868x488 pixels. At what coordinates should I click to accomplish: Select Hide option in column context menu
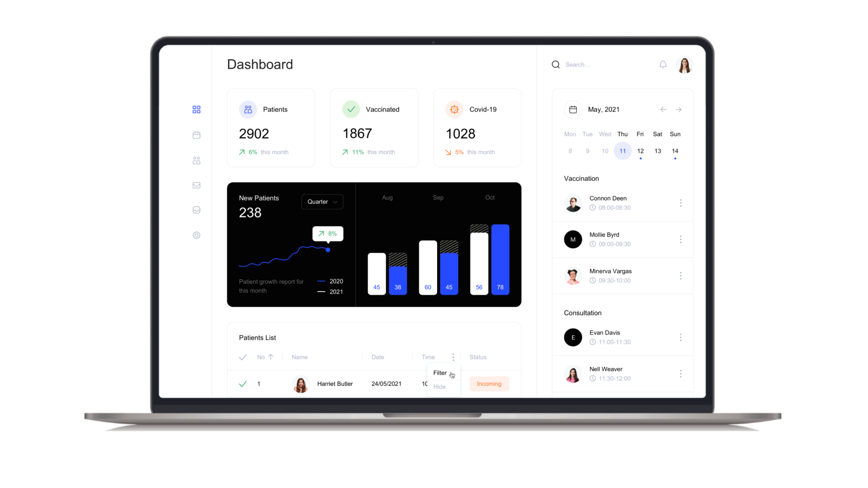[x=439, y=387]
